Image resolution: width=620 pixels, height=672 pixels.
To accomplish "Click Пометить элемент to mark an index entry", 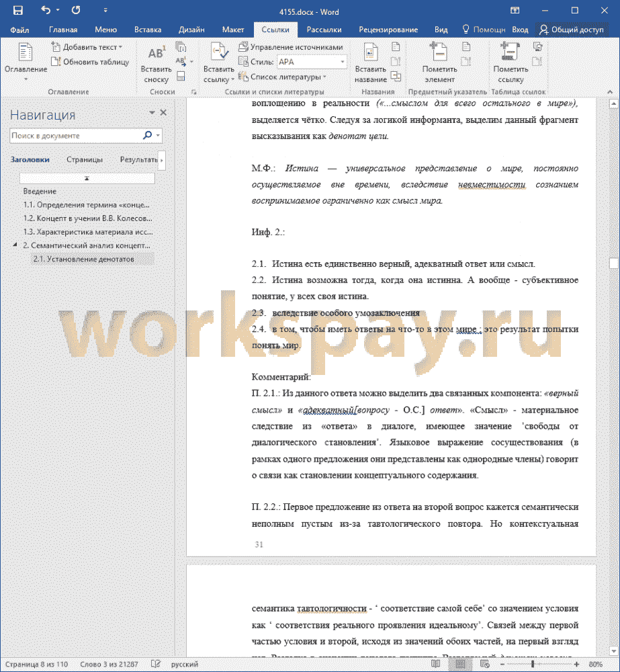I will 439,62.
